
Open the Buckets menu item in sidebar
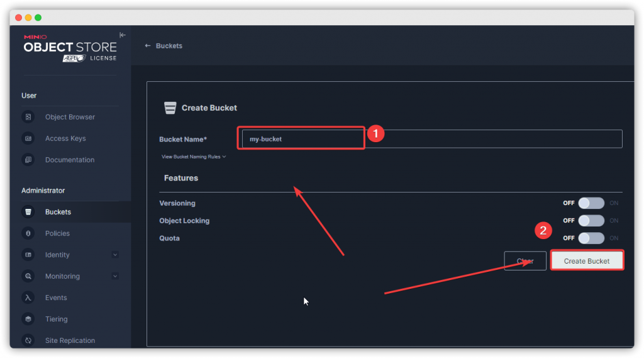58,212
